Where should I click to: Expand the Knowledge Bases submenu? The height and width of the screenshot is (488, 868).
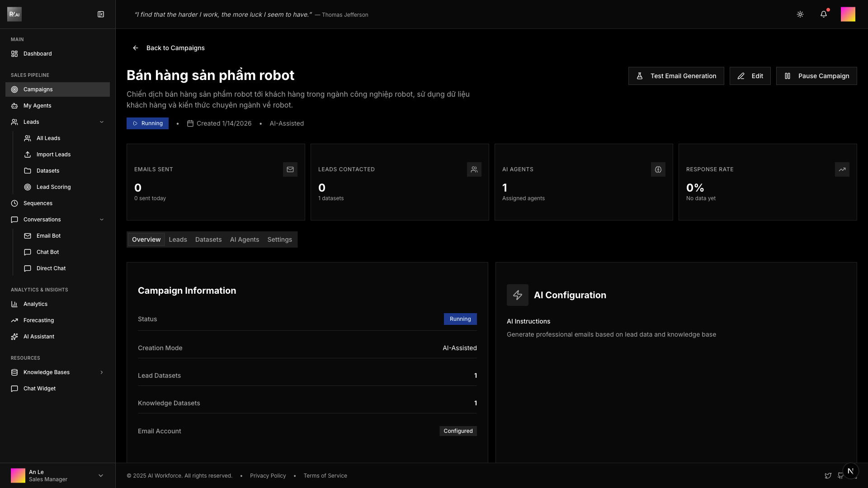click(102, 372)
